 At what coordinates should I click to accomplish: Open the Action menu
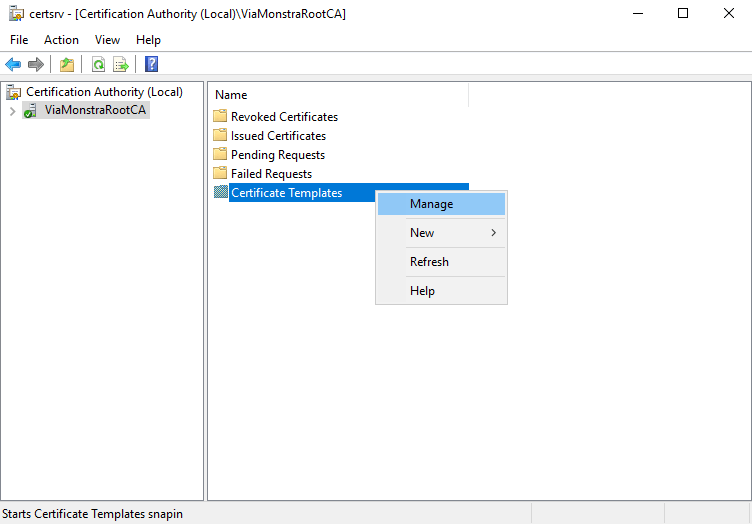point(61,40)
